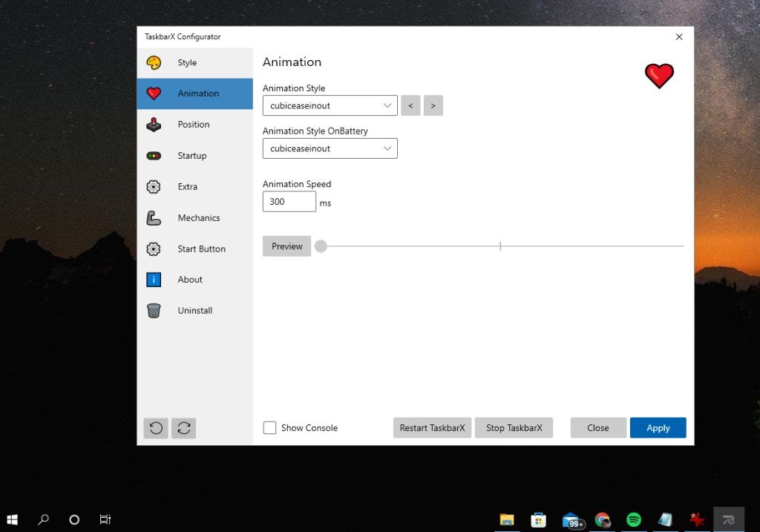Select the Style palette icon in sidebar
Image resolution: width=760 pixels, height=532 pixels.
coord(154,62)
